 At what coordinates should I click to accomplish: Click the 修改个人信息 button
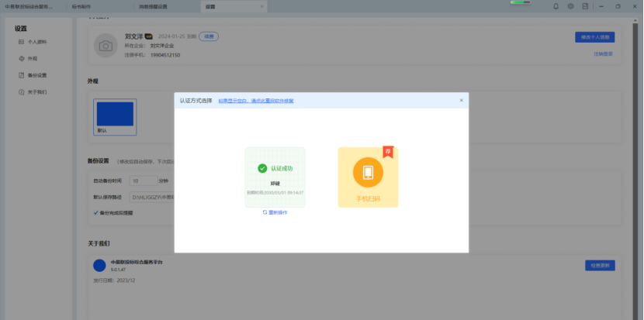[x=594, y=36]
